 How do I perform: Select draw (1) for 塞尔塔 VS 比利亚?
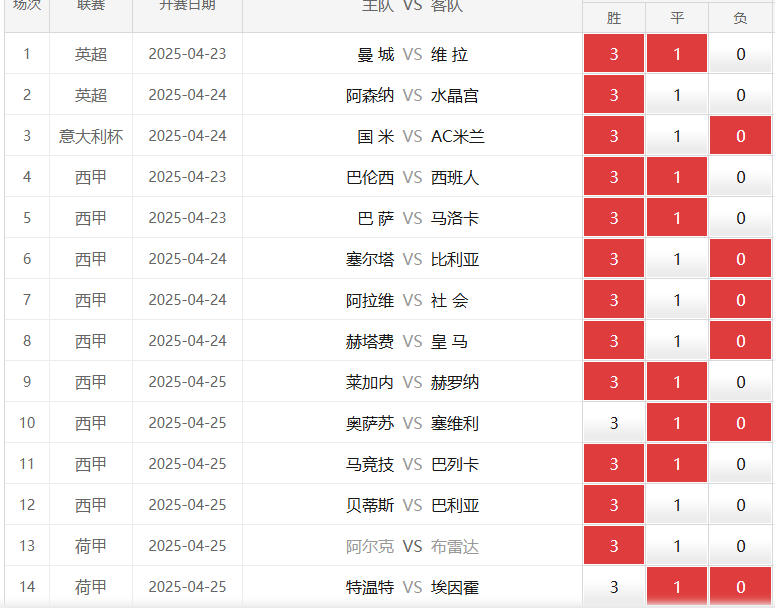(677, 259)
